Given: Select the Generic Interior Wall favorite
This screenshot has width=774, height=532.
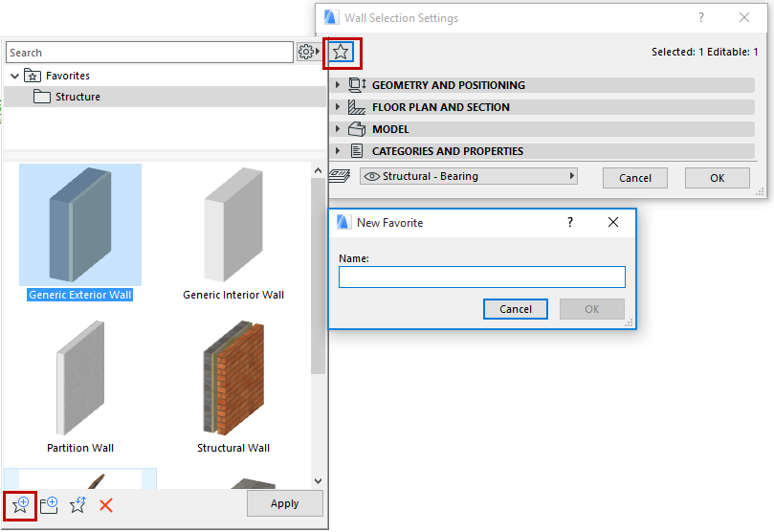Looking at the screenshot, I should (233, 225).
